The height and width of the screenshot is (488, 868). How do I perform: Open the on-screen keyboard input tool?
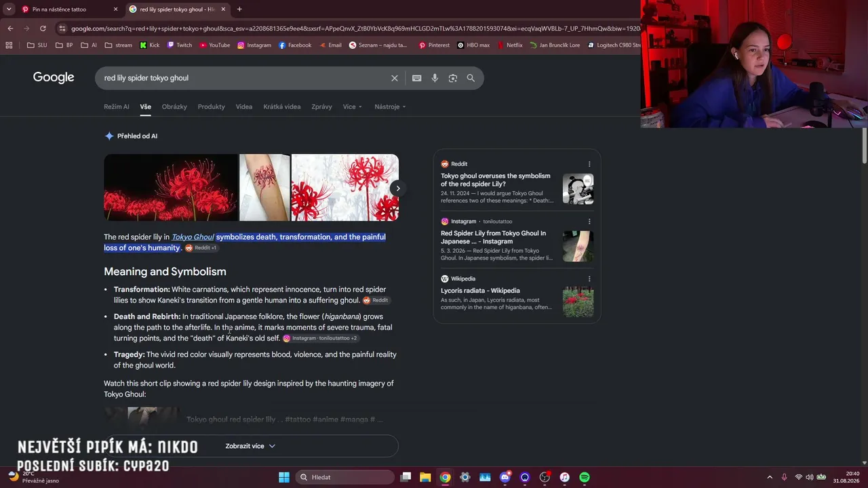(417, 78)
